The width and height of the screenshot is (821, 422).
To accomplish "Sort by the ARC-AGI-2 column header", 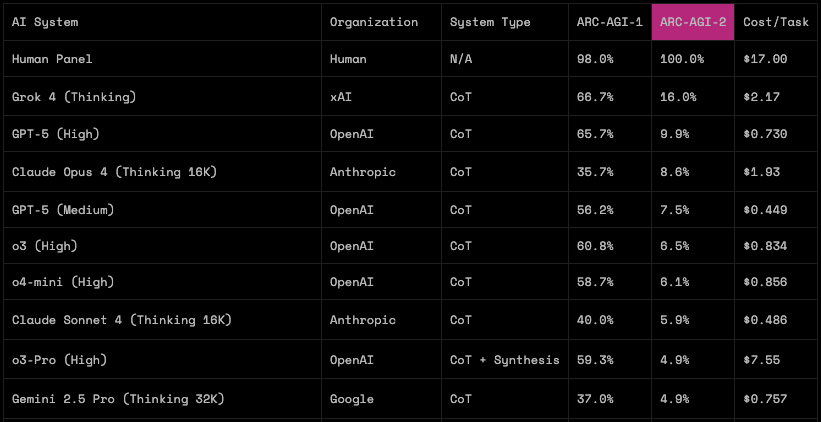I will (692, 21).
